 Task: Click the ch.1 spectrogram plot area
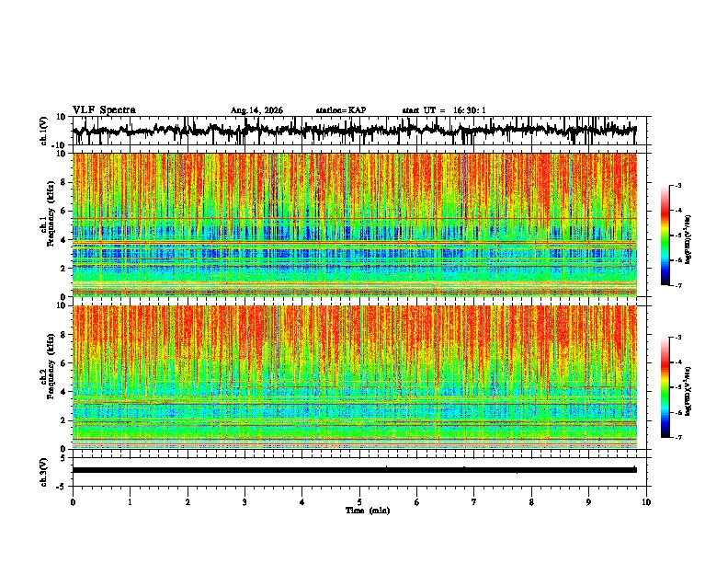(x=354, y=224)
